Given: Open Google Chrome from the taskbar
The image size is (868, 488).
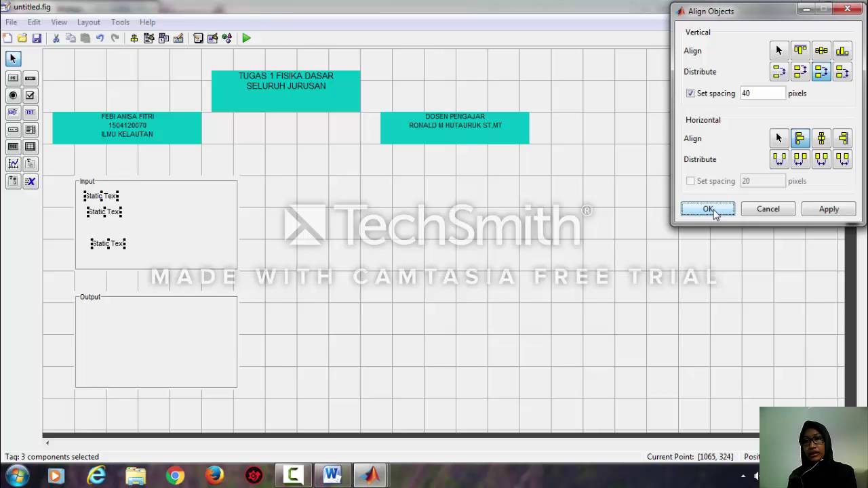Looking at the screenshot, I should tap(175, 476).
